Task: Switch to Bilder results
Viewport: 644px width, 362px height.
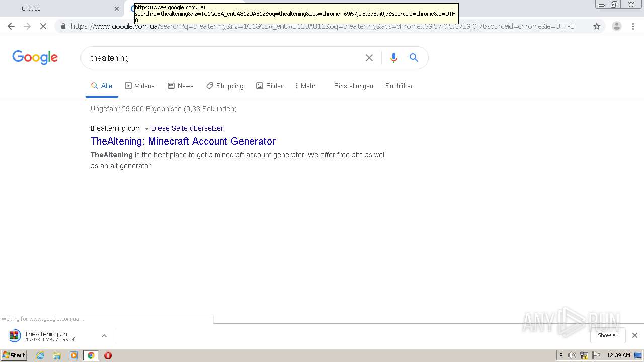Action: (x=270, y=86)
